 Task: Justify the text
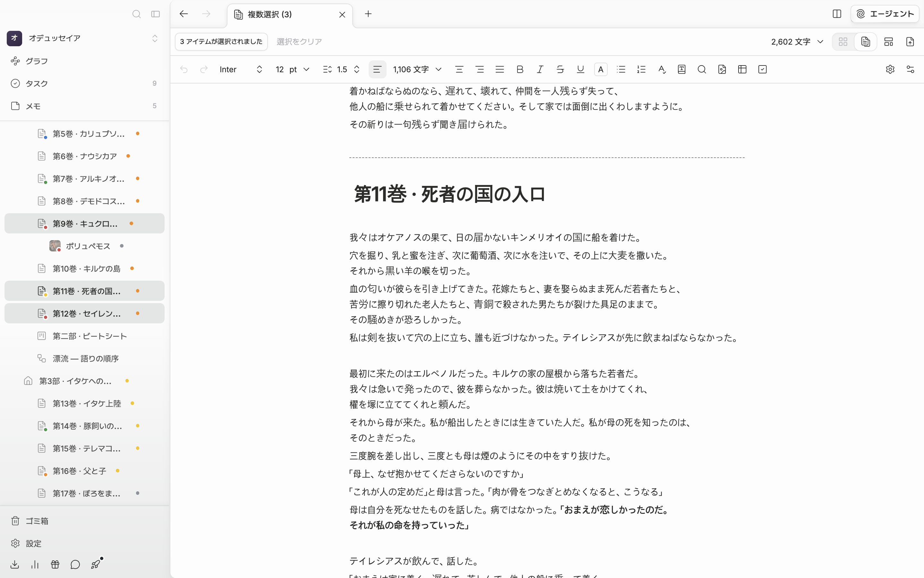(x=500, y=69)
